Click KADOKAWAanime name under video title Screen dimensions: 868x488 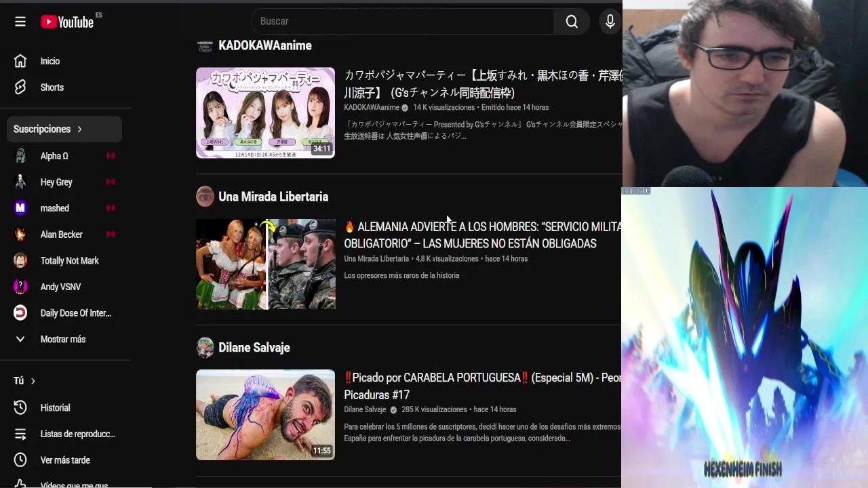point(372,108)
